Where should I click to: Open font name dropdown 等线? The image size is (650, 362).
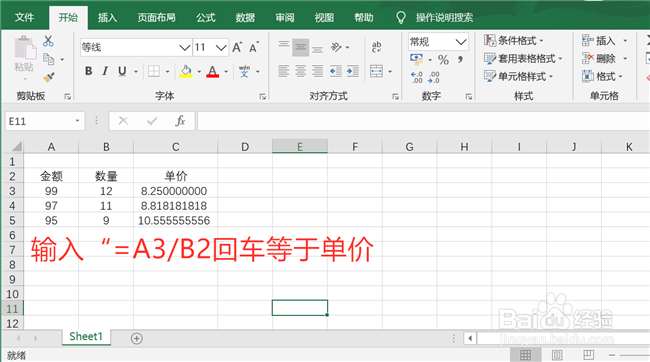[x=184, y=48]
